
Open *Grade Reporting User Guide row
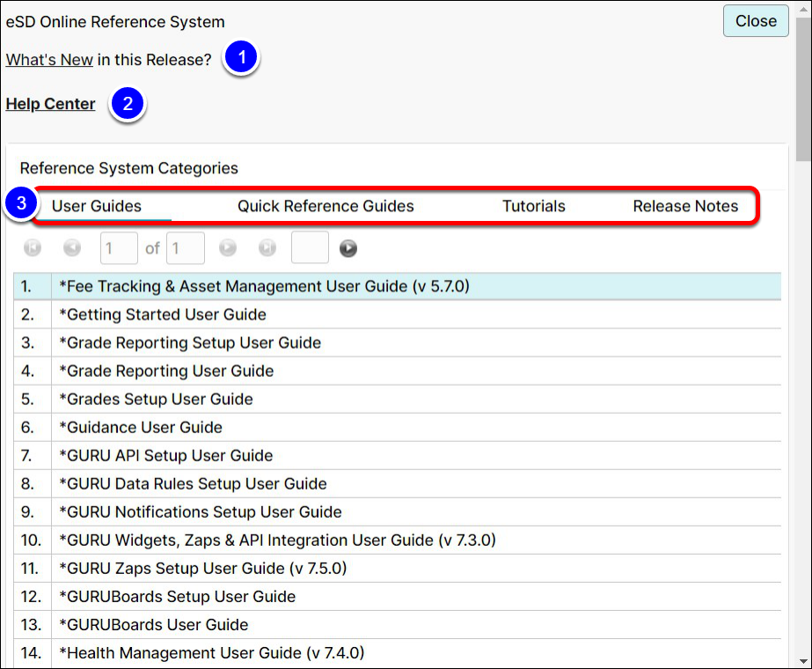397,371
